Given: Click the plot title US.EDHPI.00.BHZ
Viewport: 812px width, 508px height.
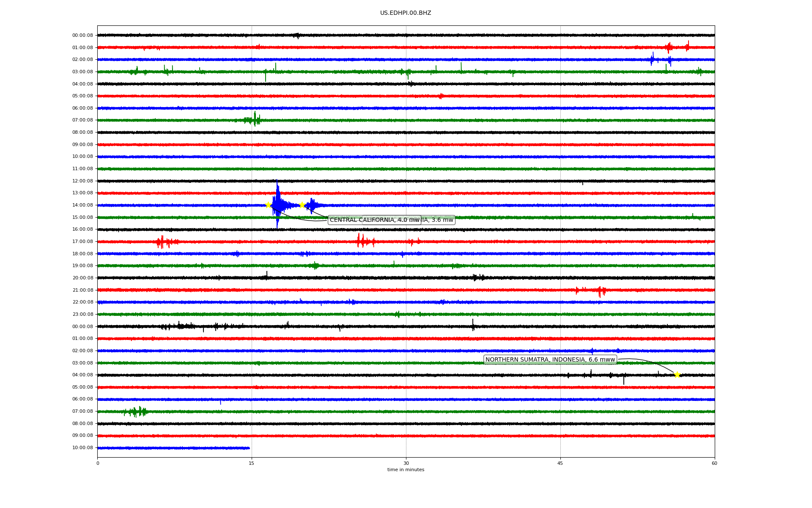Looking at the screenshot, I should (406, 13).
